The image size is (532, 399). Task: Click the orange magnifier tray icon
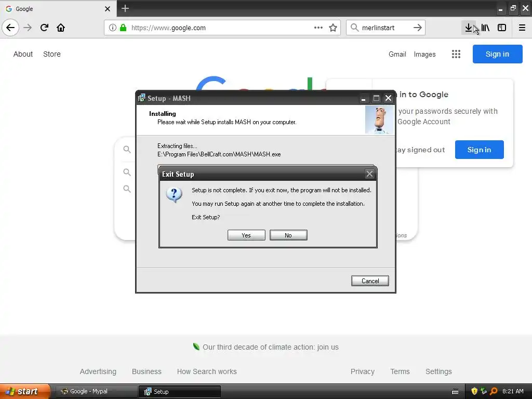[x=494, y=391]
